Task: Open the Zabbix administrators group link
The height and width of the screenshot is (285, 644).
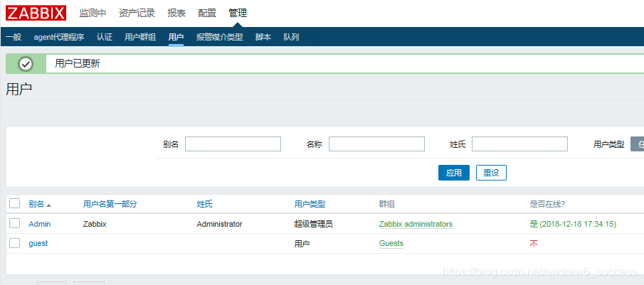Action: click(416, 225)
